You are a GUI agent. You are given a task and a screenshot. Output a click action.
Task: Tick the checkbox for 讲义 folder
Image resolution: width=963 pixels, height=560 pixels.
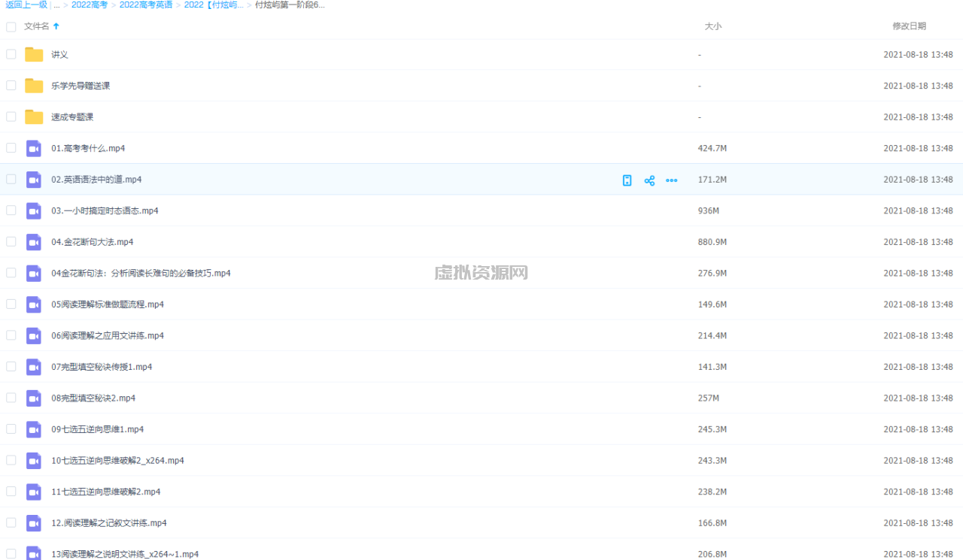click(x=11, y=54)
